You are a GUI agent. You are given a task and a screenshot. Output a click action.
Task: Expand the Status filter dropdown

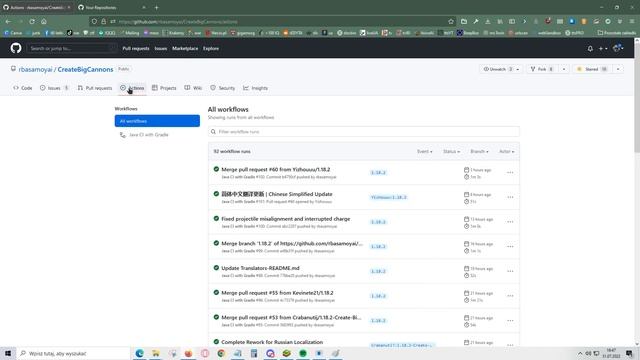click(451, 151)
